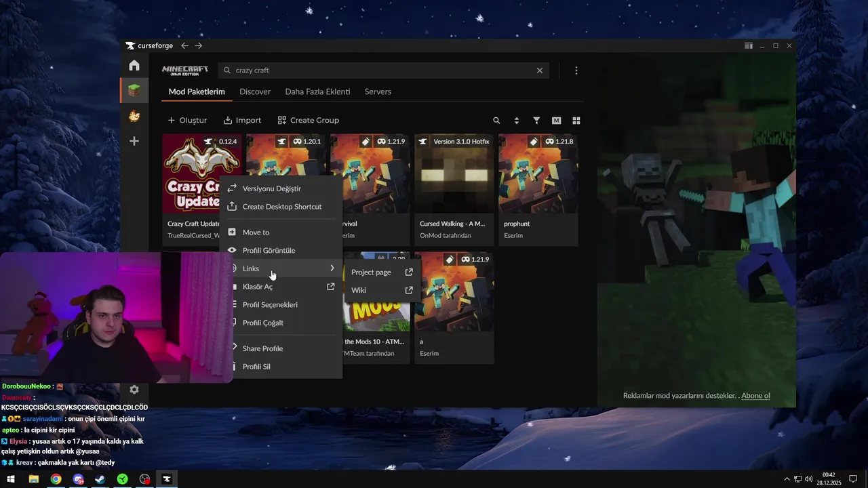The height and width of the screenshot is (488, 868).
Task: Clear the crazy craft search text
Action: coord(540,70)
